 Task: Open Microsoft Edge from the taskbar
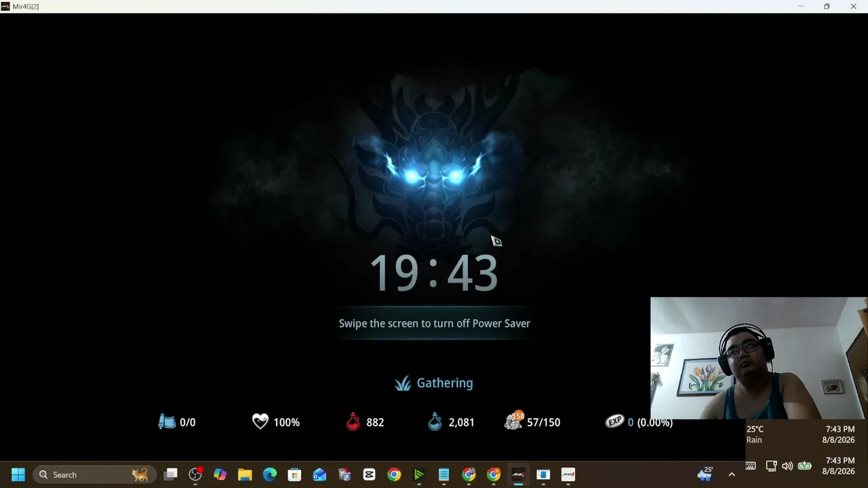coord(270,474)
